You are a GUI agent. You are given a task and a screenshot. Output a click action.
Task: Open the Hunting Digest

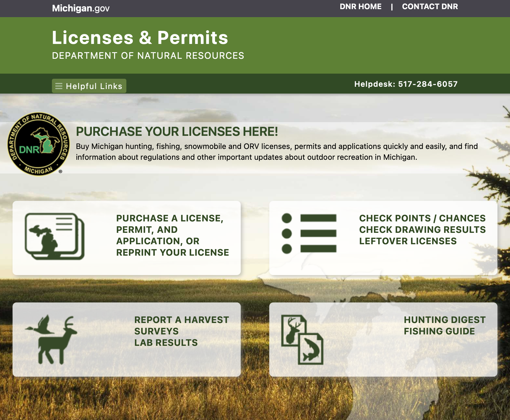[x=444, y=320]
